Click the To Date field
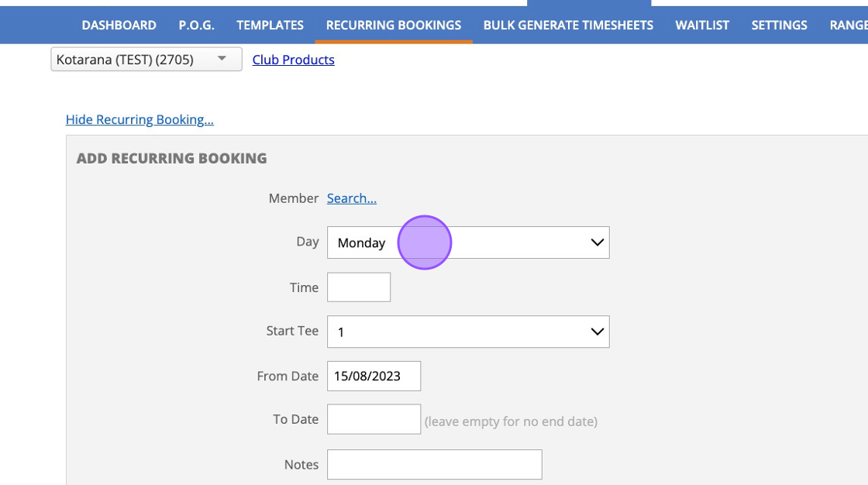Screen dimensions: 868x485 pyautogui.click(x=374, y=419)
